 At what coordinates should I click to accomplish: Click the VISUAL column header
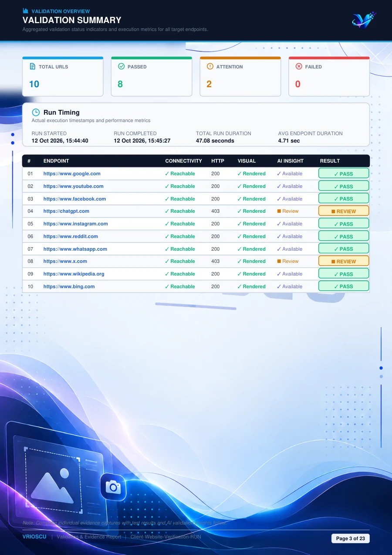247,161
